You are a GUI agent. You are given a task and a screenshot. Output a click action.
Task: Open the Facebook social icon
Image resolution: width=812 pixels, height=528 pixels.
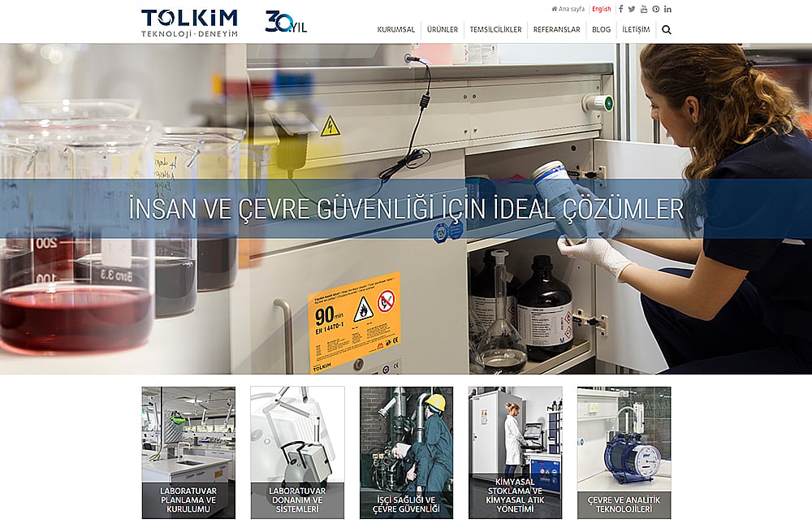pos(621,9)
